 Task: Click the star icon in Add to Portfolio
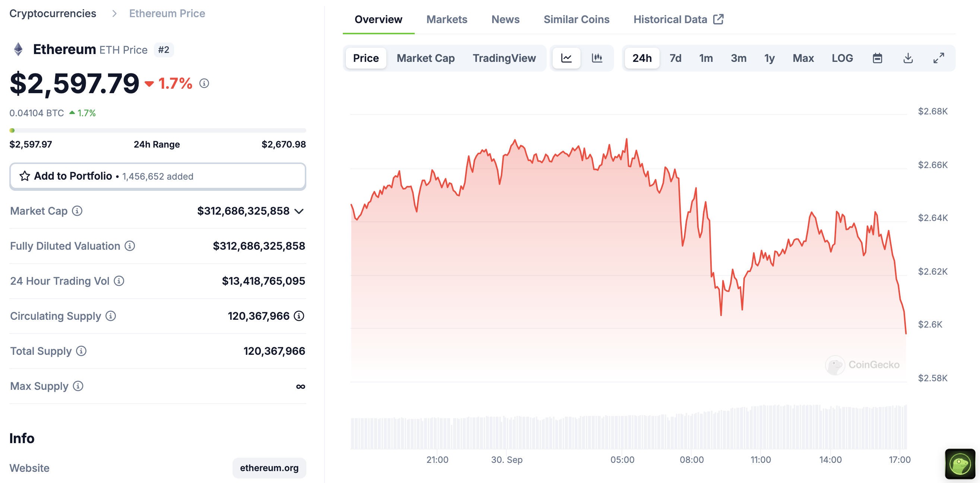pyautogui.click(x=25, y=176)
